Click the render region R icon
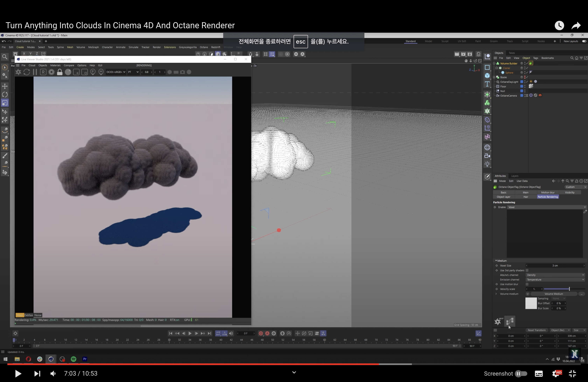The image size is (588, 382). point(43,72)
